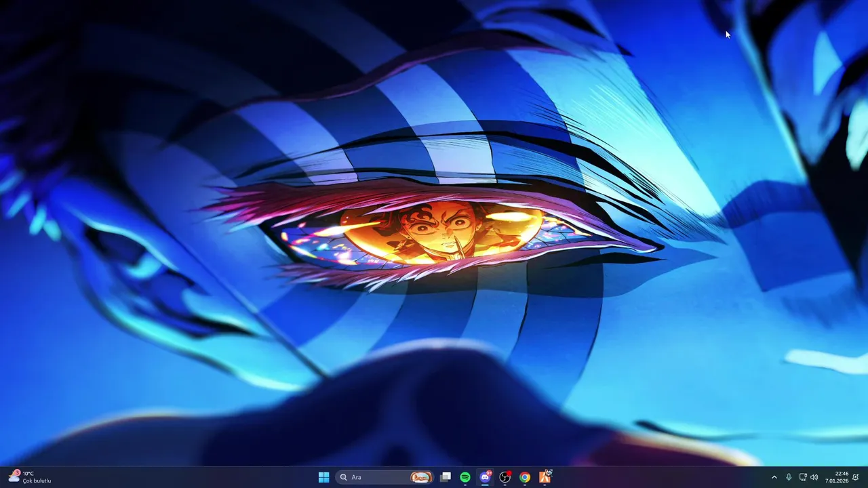This screenshot has width=868, height=488.
Task: Launch Google Chrome from the taskbar
Action: point(525,477)
